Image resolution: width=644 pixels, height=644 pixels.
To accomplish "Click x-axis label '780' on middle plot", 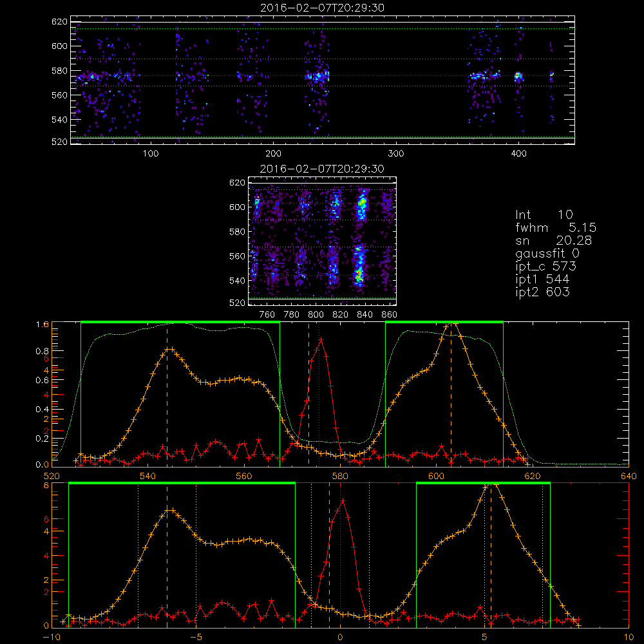I will coord(292,315).
